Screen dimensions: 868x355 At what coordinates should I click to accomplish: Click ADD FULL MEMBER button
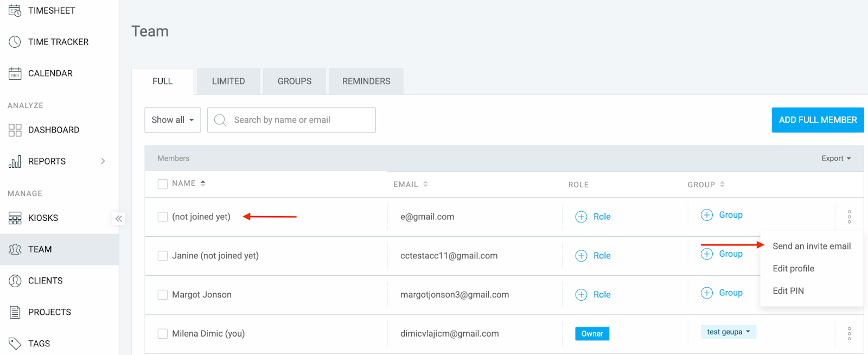tap(818, 120)
